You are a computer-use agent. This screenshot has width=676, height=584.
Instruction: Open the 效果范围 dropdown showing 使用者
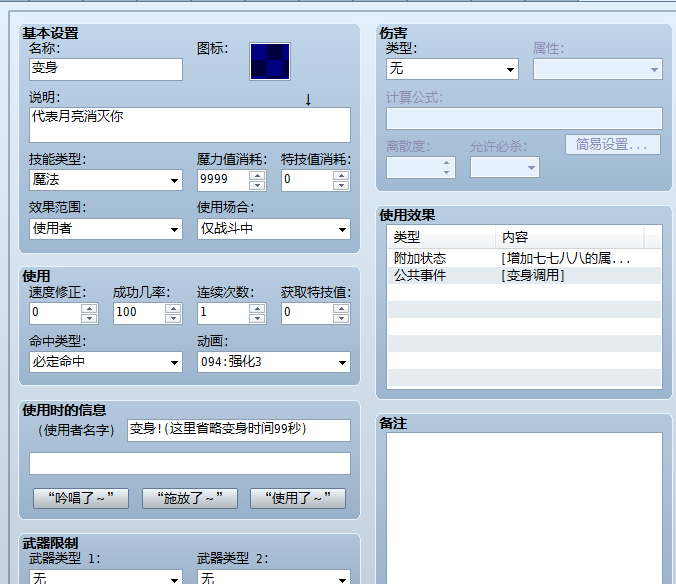[x=106, y=229]
